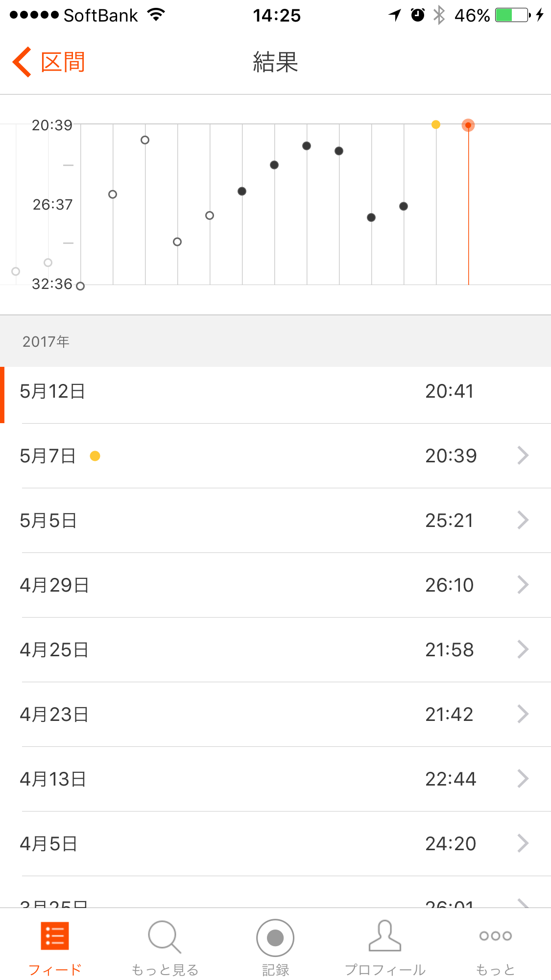Expand the 5月5日 result chevron
This screenshot has width=551, height=980.
(x=523, y=520)
